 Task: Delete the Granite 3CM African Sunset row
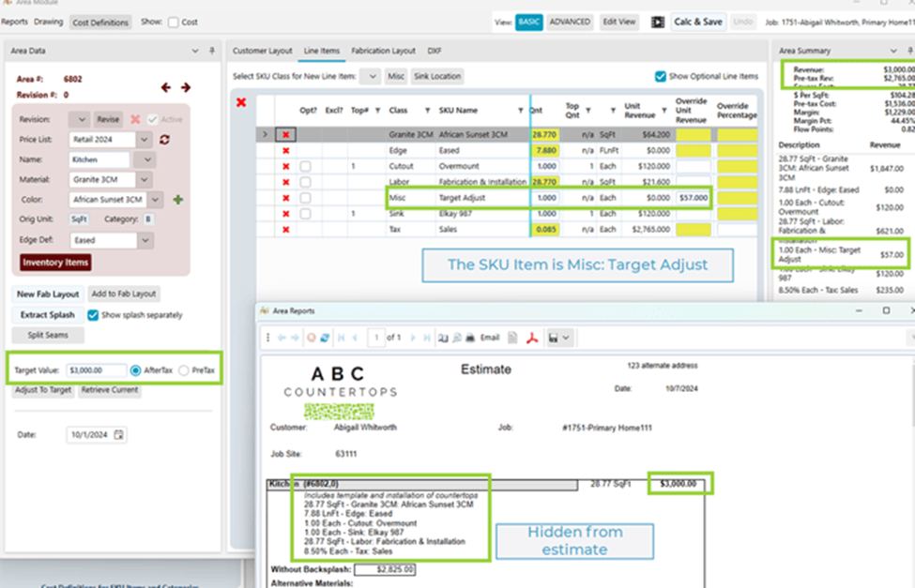click(286, 135)
